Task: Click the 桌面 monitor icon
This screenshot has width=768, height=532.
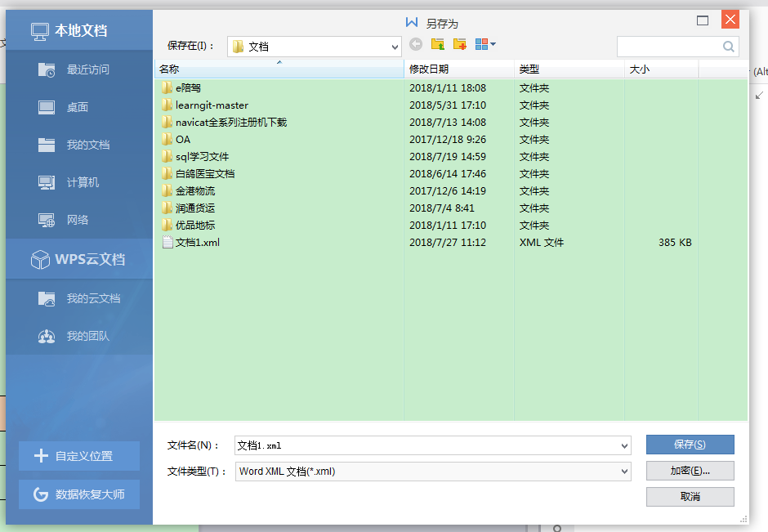Action: tap(47, 107)
